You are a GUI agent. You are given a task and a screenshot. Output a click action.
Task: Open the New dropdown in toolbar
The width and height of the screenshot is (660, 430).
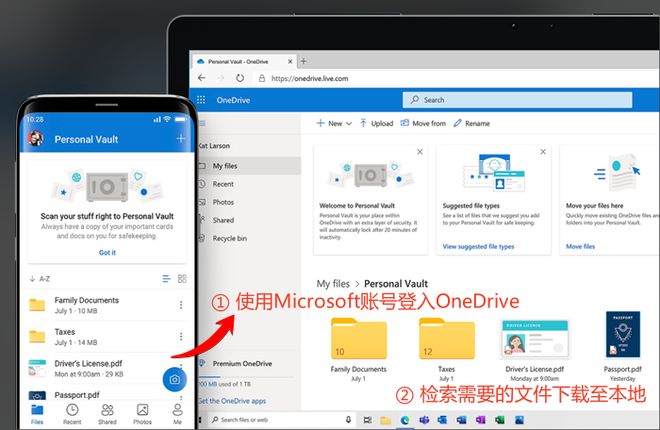pos(334,123)
